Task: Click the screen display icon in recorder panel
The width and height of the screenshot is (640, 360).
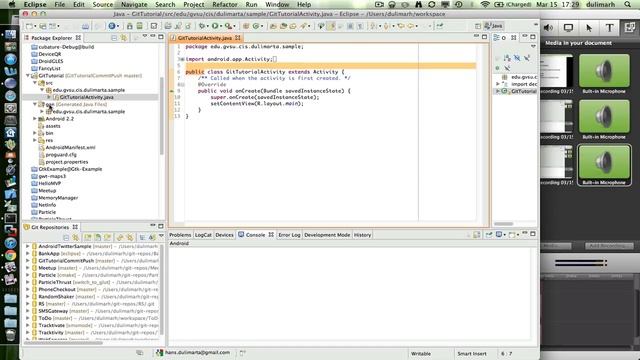Action: [568, 28]
